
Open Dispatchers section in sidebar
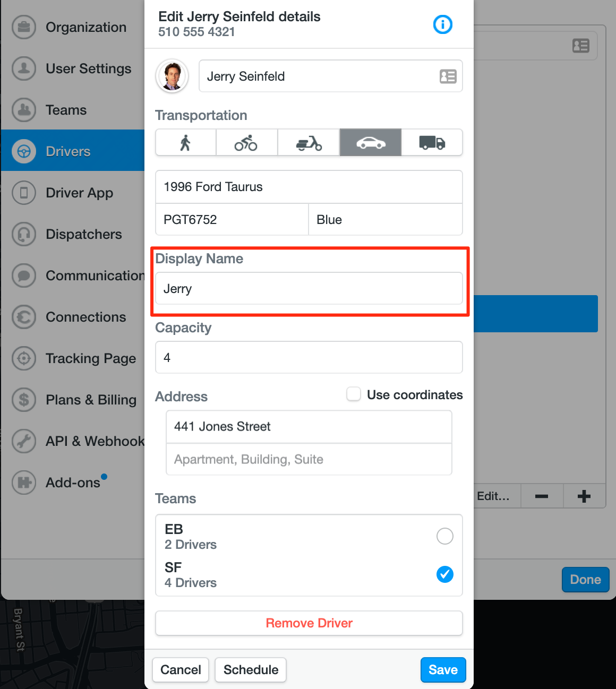83,234
